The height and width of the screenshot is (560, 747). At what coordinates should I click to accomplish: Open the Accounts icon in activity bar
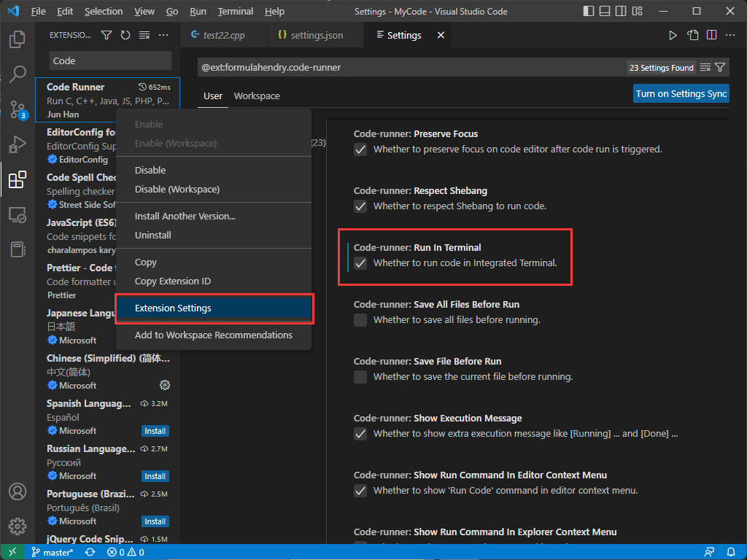coord(18,491)
